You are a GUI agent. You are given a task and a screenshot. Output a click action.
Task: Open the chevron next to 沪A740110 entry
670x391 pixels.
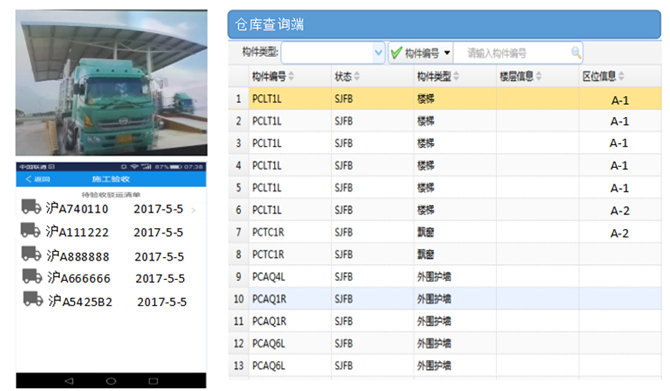[194, 210]
